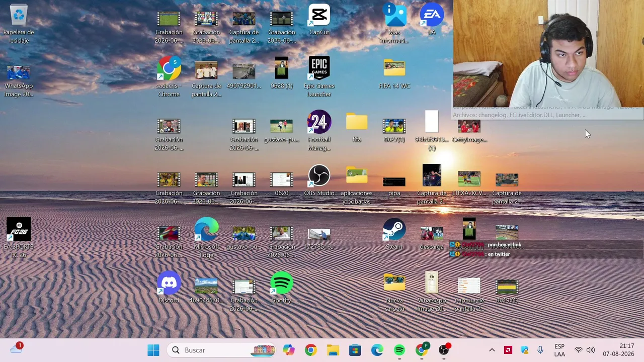This screenshot has height=362, width=644.
Task: Select the EA SPORTS FC 26 icon
Action: [19, 238]
